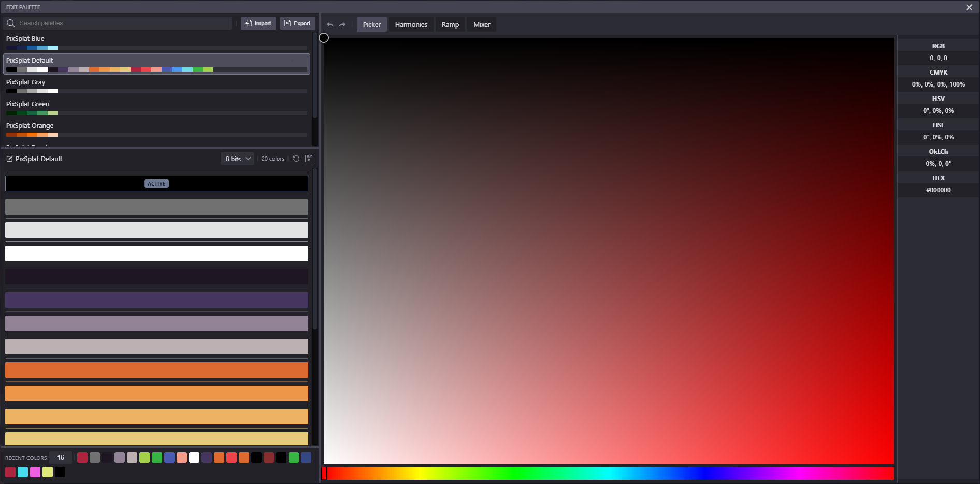Screen dimensions: 980x484
Task: Pick the white recent color swatch
Action: (x=194, y=458)
